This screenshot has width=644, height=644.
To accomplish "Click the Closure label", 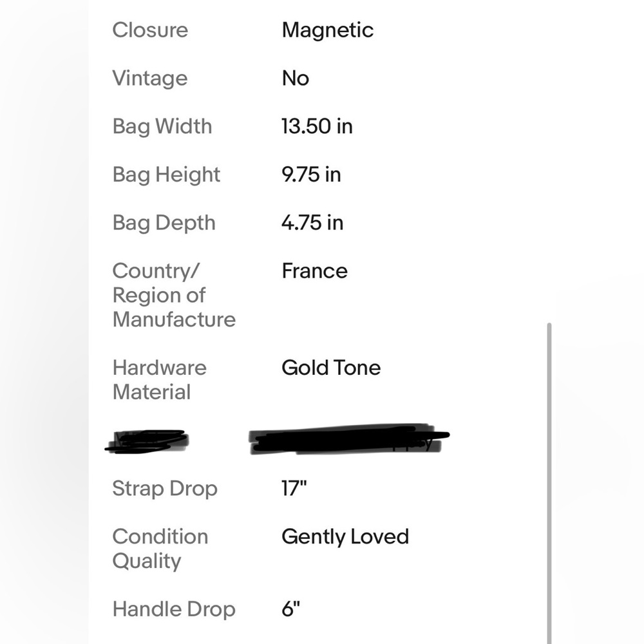I will pos(150,30).
